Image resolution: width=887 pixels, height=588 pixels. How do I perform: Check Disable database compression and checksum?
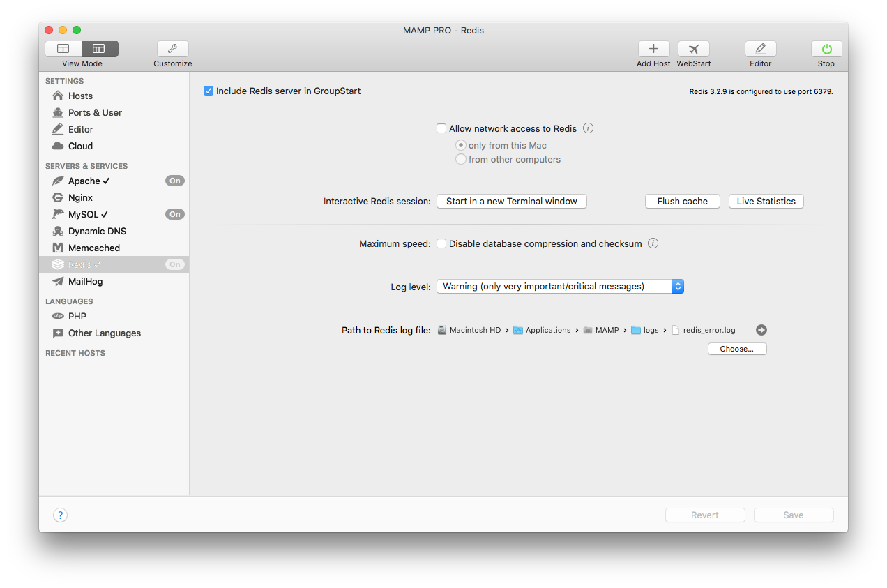click(x=441, y=243)
